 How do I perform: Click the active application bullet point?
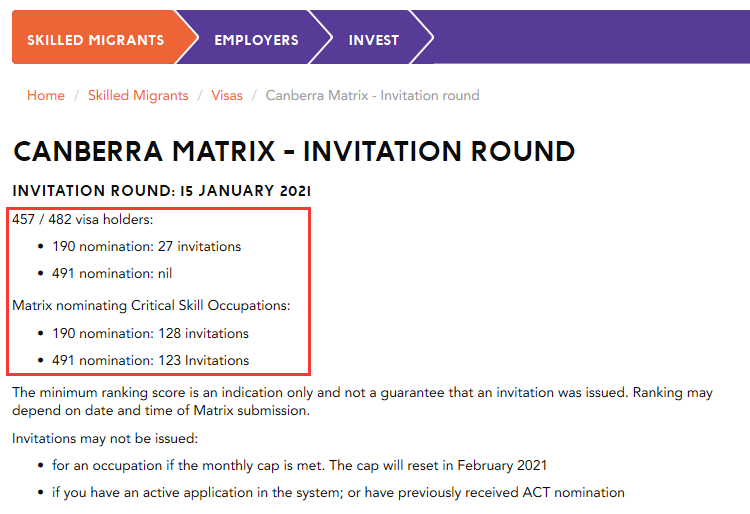click(338, 492)
